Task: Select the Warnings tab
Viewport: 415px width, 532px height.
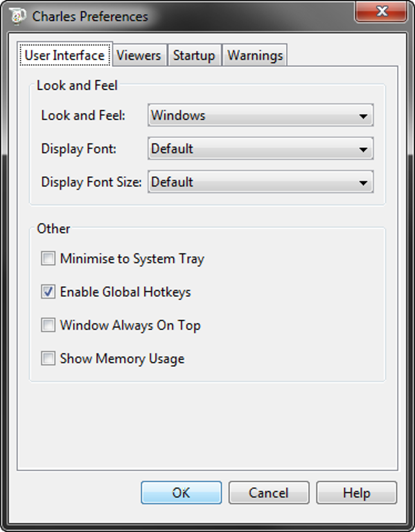Action: (x=255, y=55)
